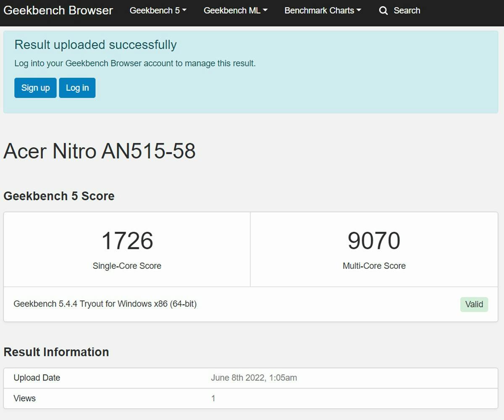Click the Geekbench 5.4.4 Tryout version text
Viewport: 504px width, 420px height.
point(105,304)
